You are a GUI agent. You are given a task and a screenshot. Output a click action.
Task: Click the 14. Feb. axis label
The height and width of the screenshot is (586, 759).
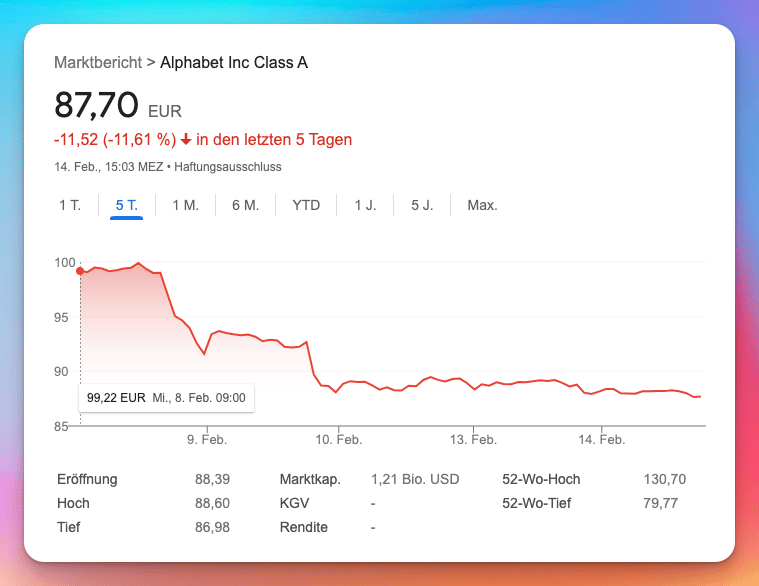[x=602, y=439]
